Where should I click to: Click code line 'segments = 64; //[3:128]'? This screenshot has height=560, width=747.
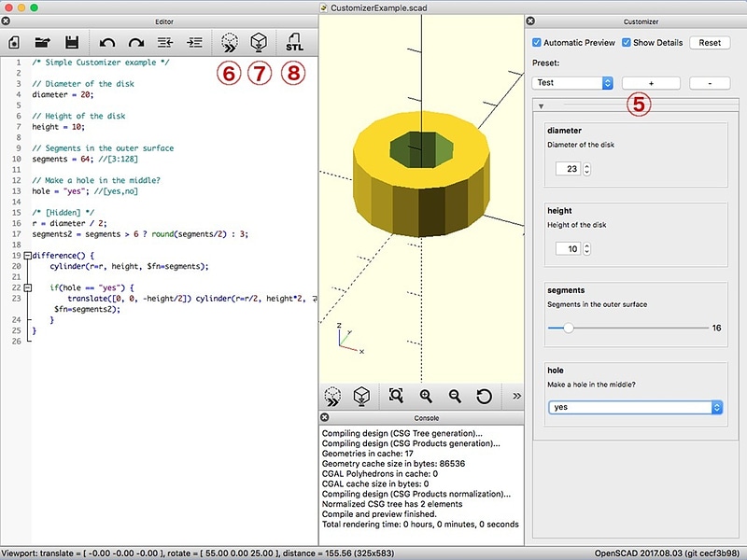(x=85, y=159)
